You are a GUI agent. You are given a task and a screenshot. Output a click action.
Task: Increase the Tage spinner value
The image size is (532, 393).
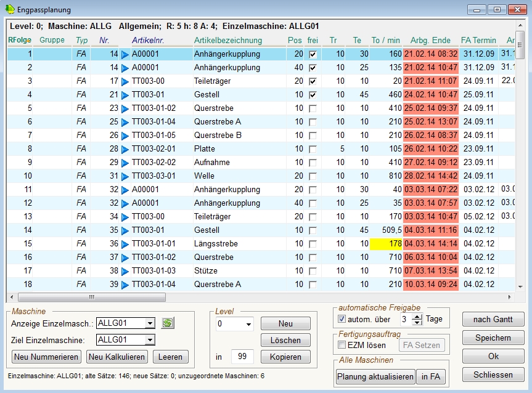tap(417, 316)
